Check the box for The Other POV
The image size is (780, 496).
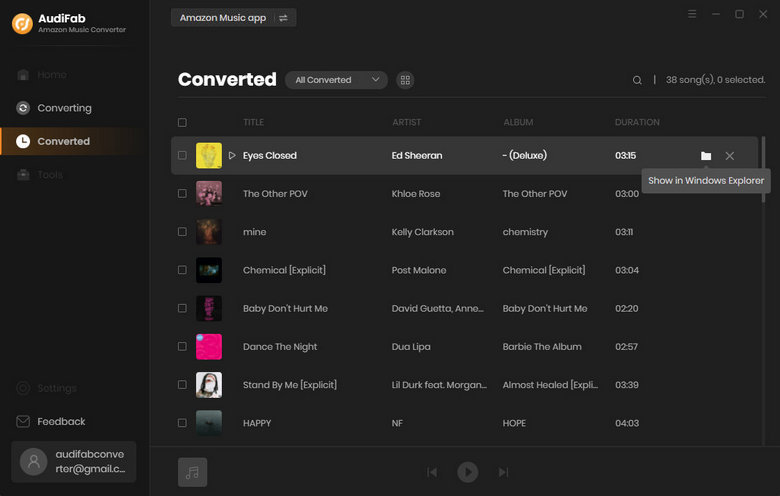point(182,194)
